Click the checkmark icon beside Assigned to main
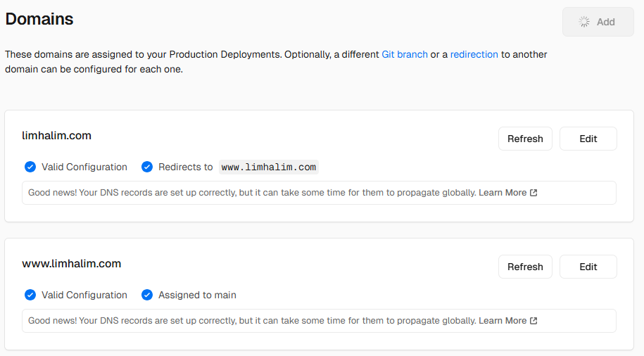644x356 pixels. 147,295
